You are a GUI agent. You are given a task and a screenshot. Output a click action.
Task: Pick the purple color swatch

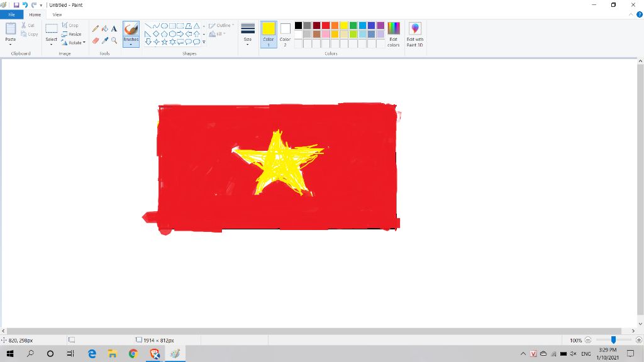[x=380, y=25]
